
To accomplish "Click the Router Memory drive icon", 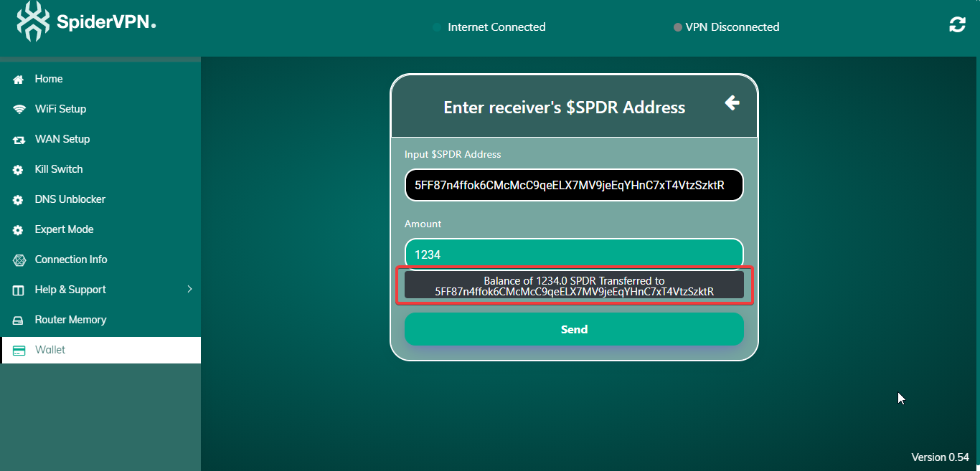I will click(19, 320).
